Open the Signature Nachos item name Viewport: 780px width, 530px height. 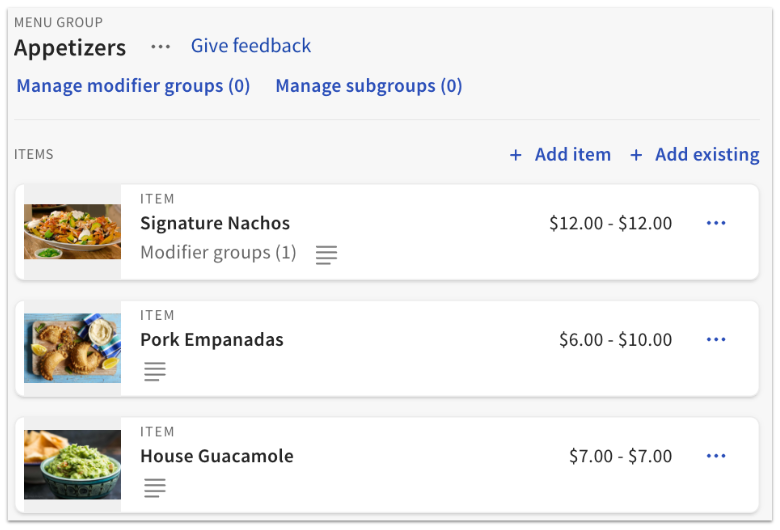click(215, 223)
